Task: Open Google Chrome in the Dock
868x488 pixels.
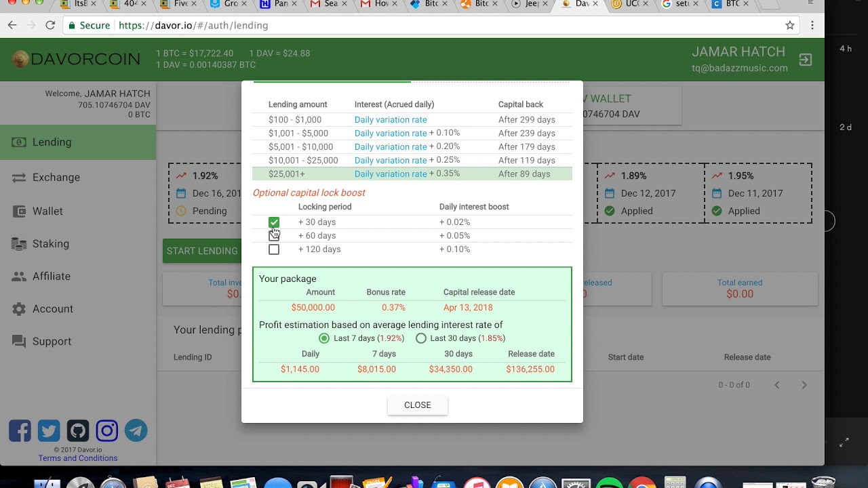Action: (642, 482)
